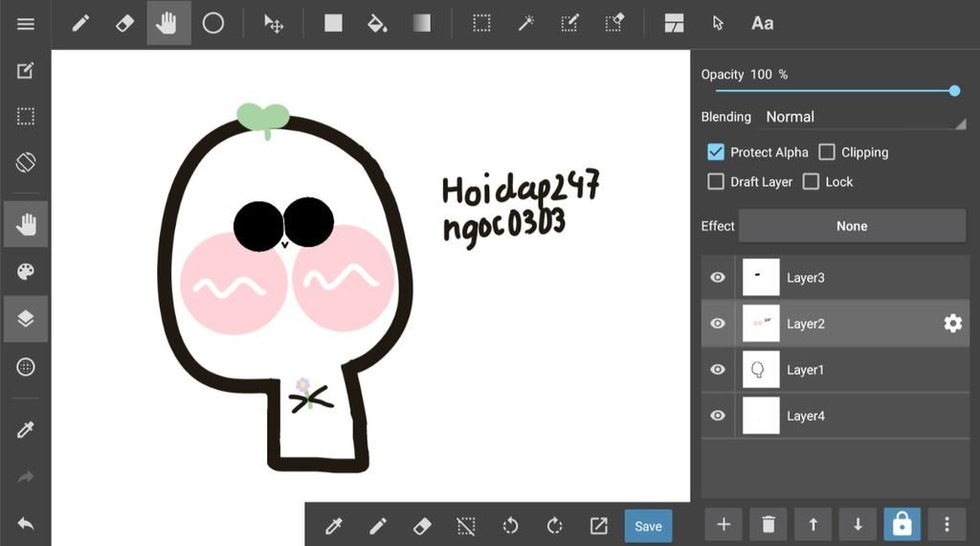Click deselect icon in bottom toolbar
980x546 pixels.
[x=466, y=526]
